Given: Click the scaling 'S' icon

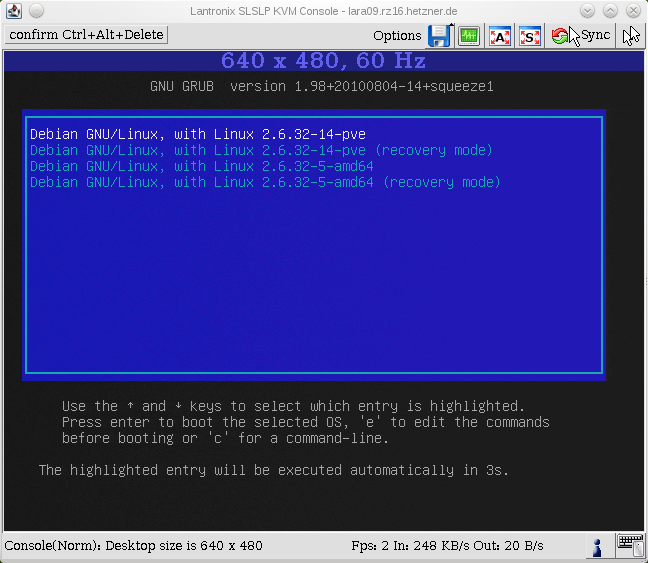Looking at the screenshot, I should click(530, 36).
